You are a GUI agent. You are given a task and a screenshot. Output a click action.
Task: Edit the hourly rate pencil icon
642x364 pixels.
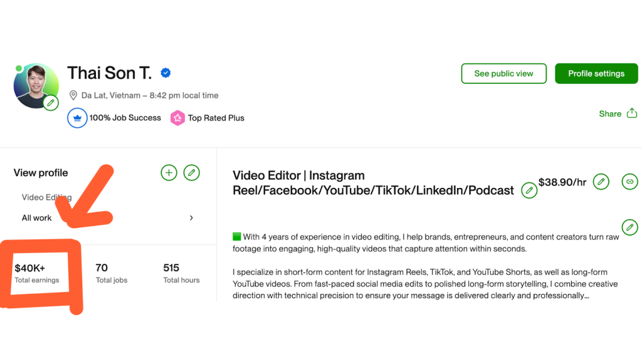pos(601,182)
